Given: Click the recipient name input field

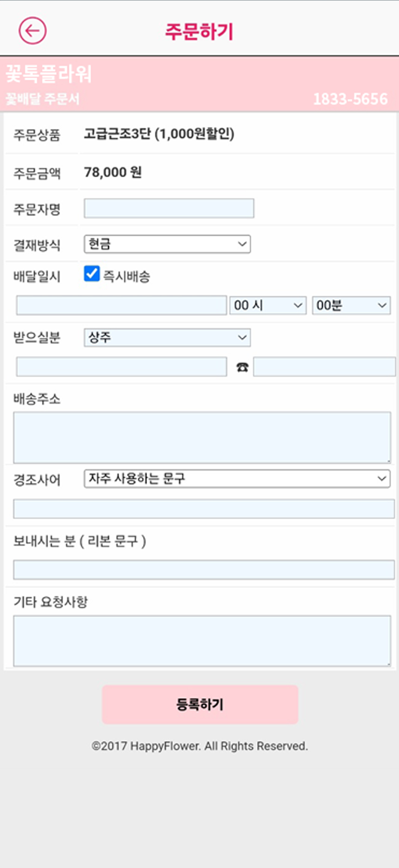Looking at the screenshot, I should coord(121,367).
